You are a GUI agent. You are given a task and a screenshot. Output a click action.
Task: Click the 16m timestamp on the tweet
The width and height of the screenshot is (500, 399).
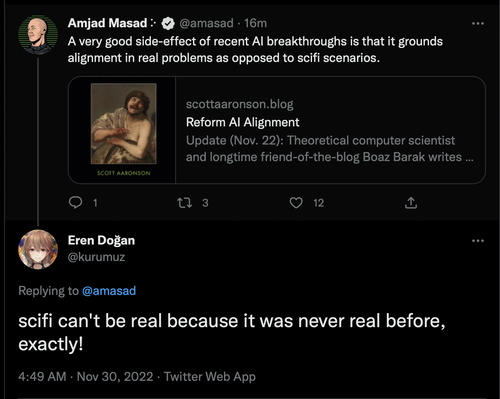pyautogui.click(x=255, y=23)
